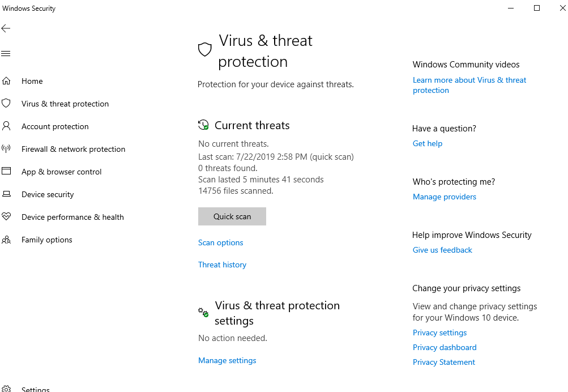The width and height of the screenshot is (568, 392).
Task: Click the Device security laptop icon
Action: [6, 194]
